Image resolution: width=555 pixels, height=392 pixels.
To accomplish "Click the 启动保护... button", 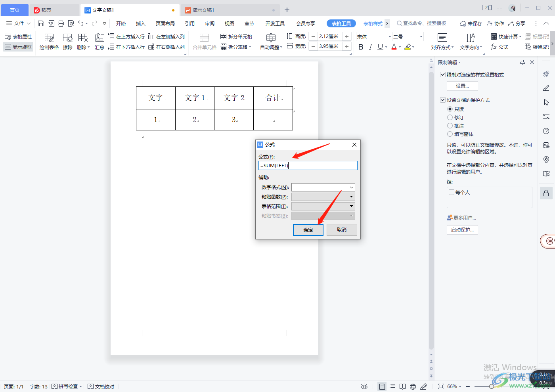I will [x=462, y=230].
